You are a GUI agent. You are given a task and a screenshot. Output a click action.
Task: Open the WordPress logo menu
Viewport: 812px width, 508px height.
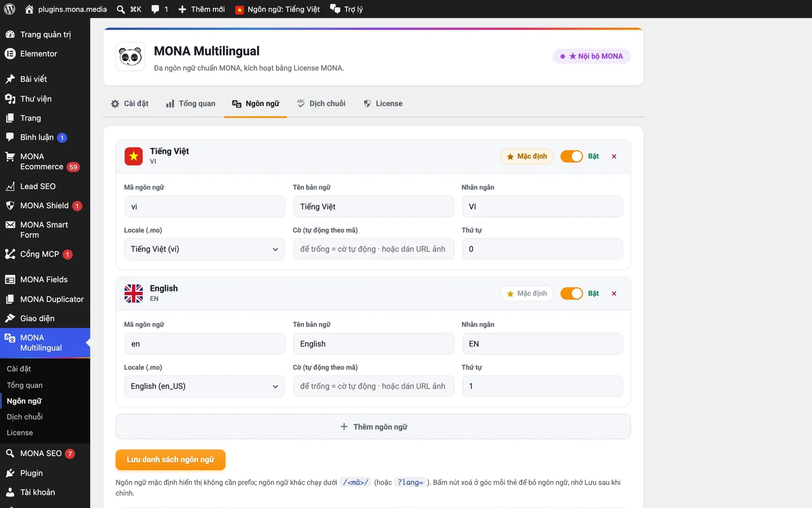coord(10,9)
